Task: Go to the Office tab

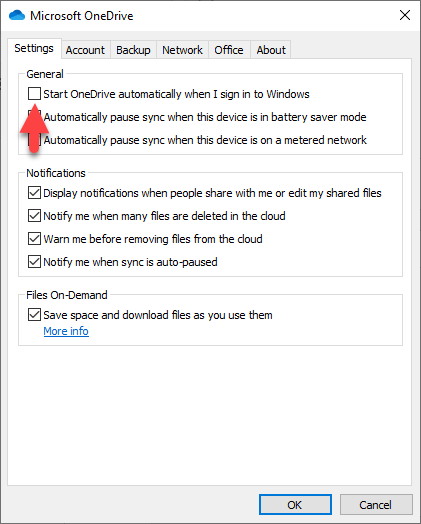Action: coord(229,50)
